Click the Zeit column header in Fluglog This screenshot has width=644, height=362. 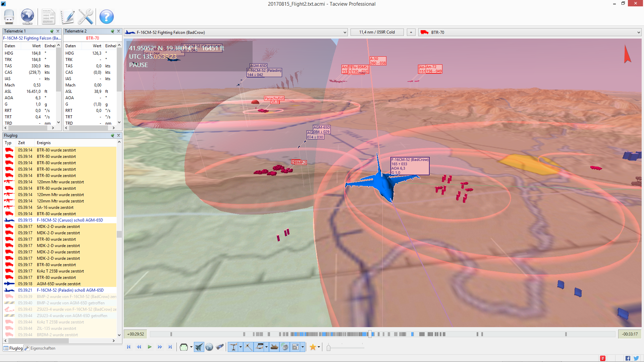(21, 143)
